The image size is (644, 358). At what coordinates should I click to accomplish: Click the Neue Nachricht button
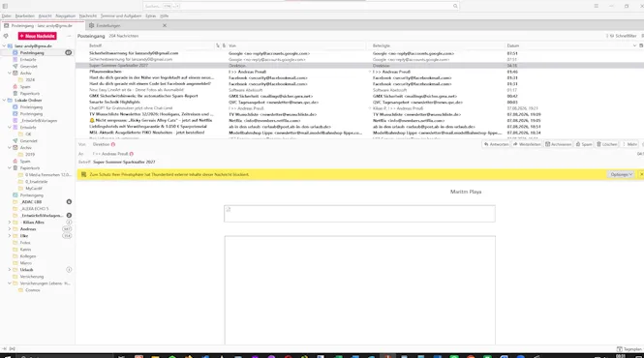(37, 36)
